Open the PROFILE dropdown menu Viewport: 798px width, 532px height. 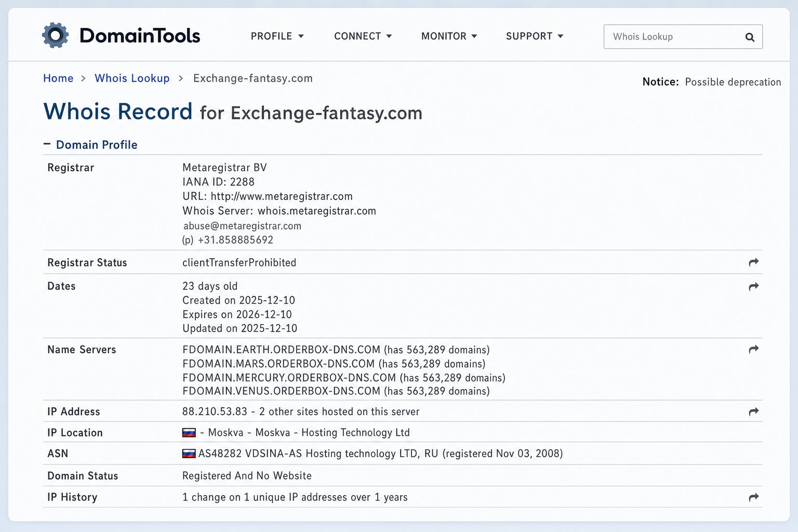tap(277, 36)
